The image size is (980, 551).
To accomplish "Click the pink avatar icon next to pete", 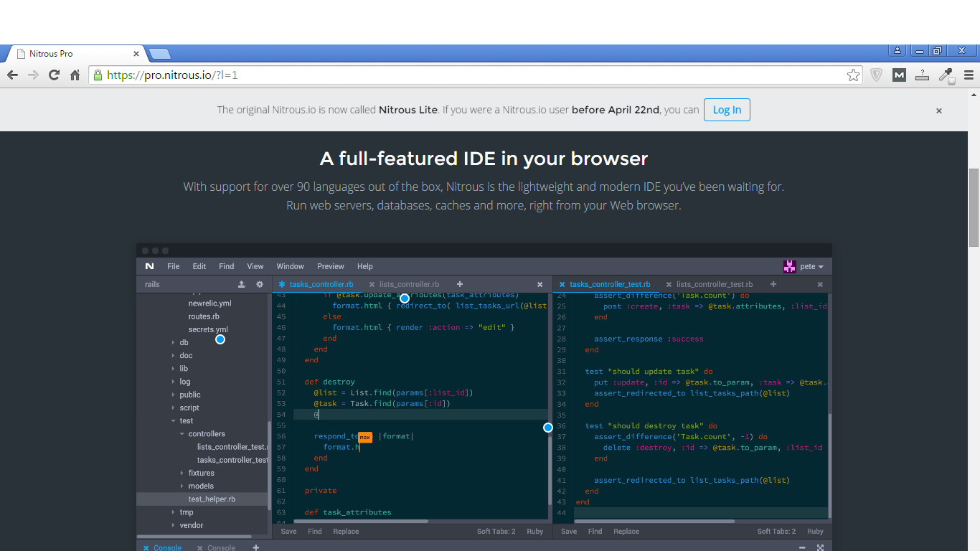I will click(790, 266).
